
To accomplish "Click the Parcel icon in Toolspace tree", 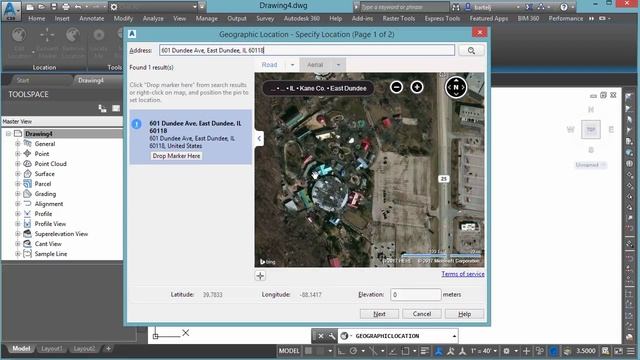I will [x=27, y=184].
